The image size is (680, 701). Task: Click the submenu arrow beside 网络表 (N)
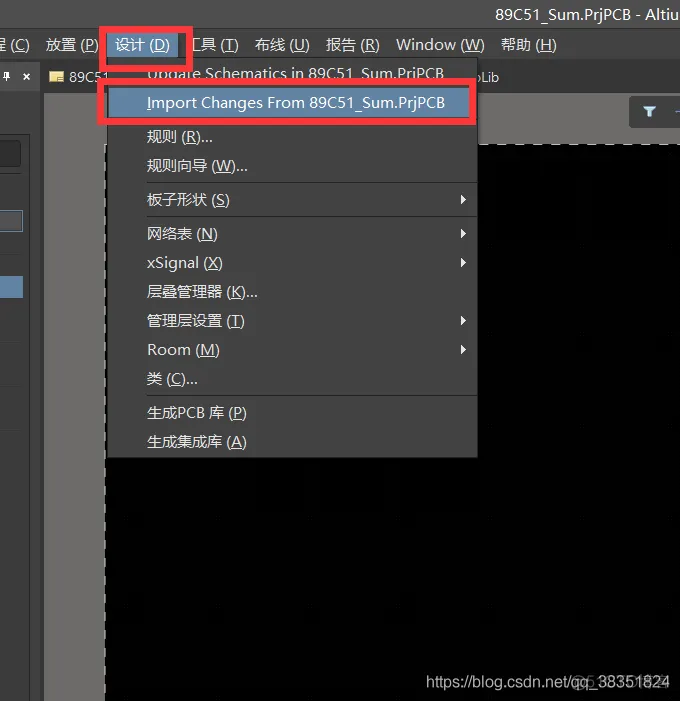pyautogui.click(x=463, y=233)
